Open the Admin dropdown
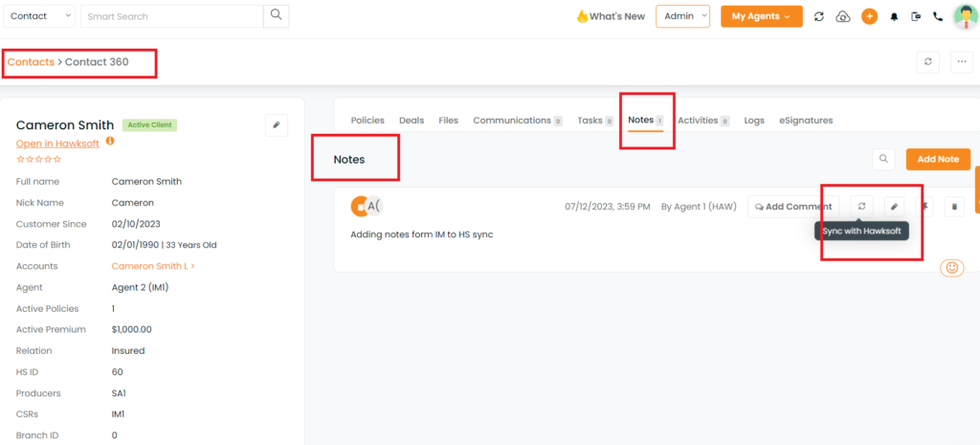The height and width of the screenshot is (445, 980). coord(682,16)
